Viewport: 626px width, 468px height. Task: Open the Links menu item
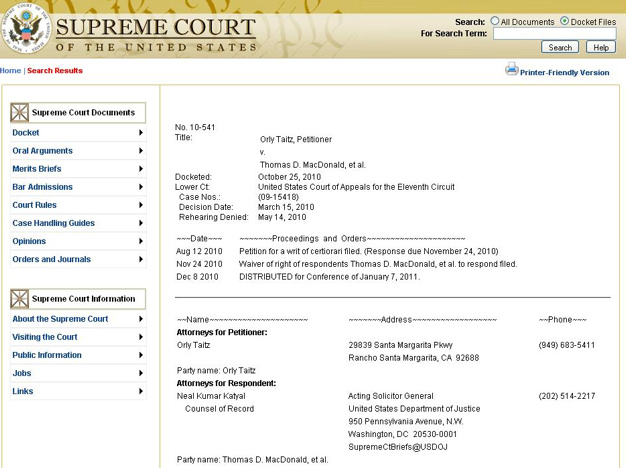click(x=23, y=391)
